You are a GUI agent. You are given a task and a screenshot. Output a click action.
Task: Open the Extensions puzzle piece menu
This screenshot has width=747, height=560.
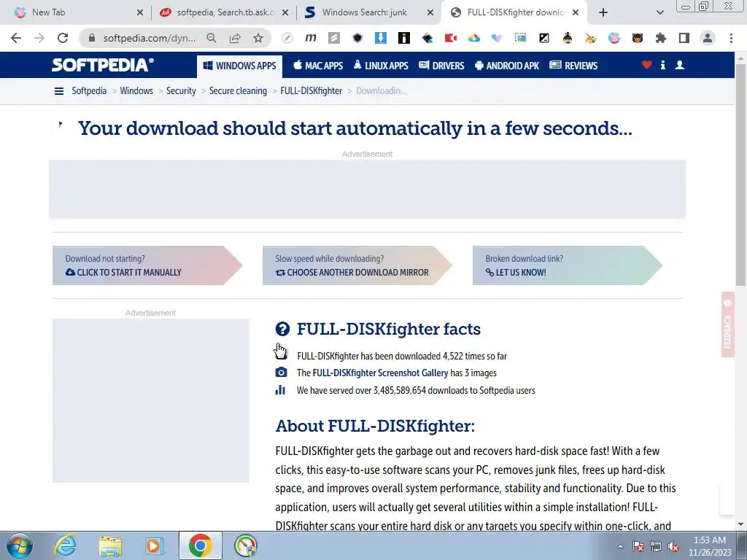pyautogui.click(x=661, y=38)
